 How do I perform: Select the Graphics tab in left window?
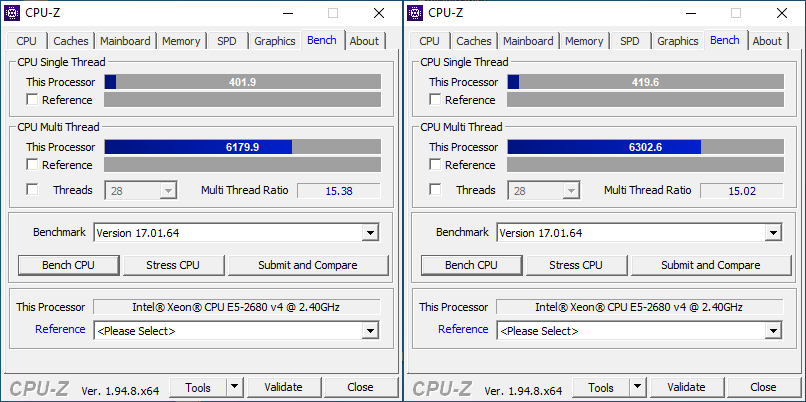click(x=275, y=41)
